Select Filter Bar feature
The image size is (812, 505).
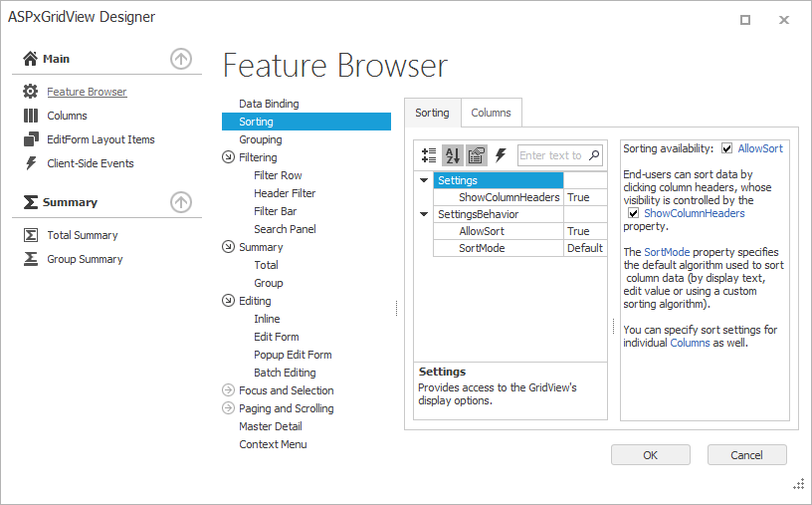275,211
